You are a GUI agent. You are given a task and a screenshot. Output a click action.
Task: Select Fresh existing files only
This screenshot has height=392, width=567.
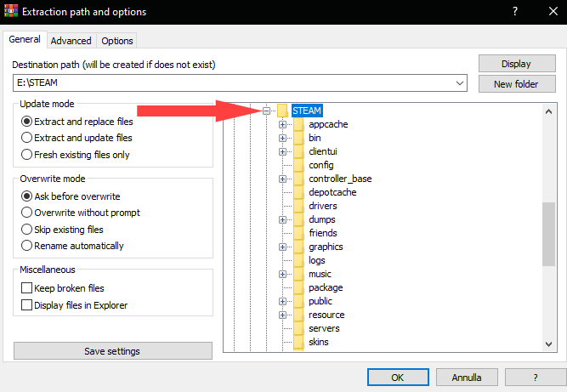pyautogui.click(x=75, y=155)
